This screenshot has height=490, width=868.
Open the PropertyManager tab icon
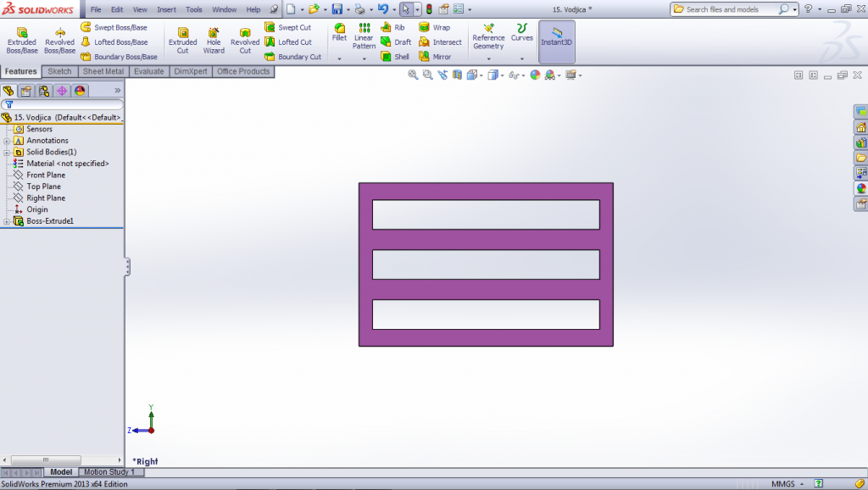click(x=26, y=91)
